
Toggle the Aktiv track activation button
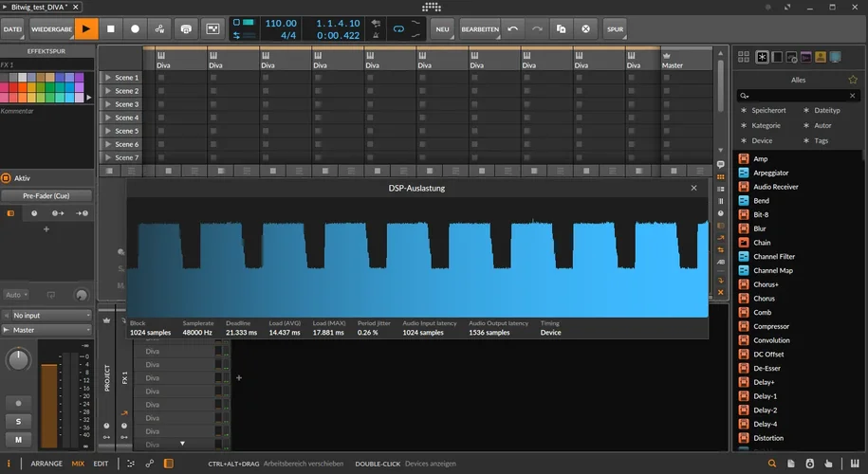[7, 177]
